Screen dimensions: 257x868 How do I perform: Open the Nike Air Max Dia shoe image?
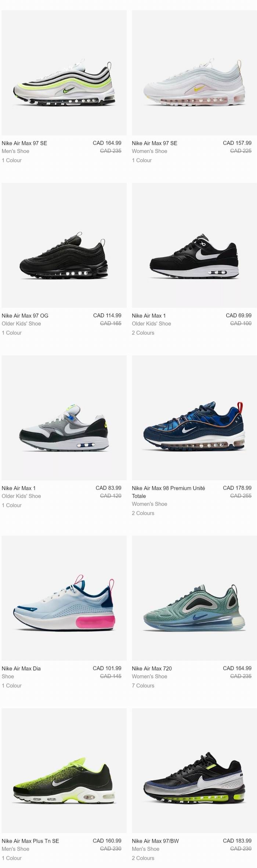point(64,598)
